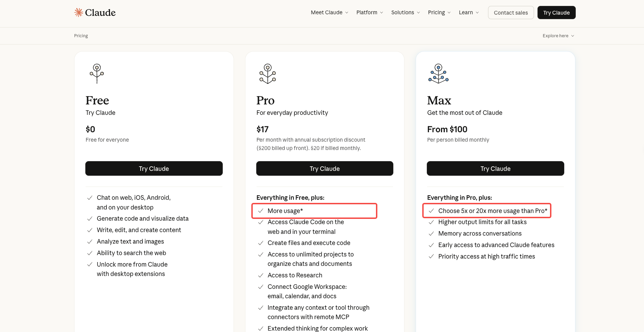Choose Try Claude under the Max plan

(x=495, y=168)
